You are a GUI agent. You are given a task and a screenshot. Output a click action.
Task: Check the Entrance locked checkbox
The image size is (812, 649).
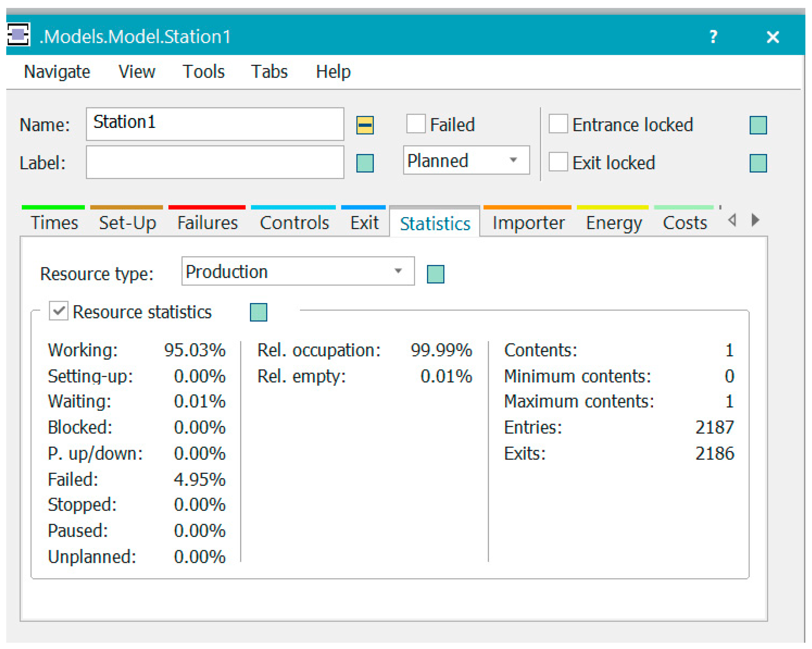pos(558,124)
